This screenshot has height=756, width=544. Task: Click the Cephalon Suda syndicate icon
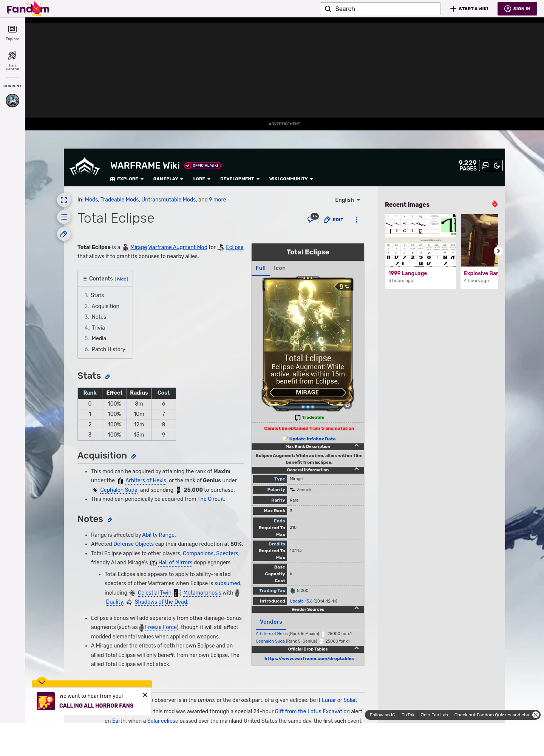coord(95,490)
